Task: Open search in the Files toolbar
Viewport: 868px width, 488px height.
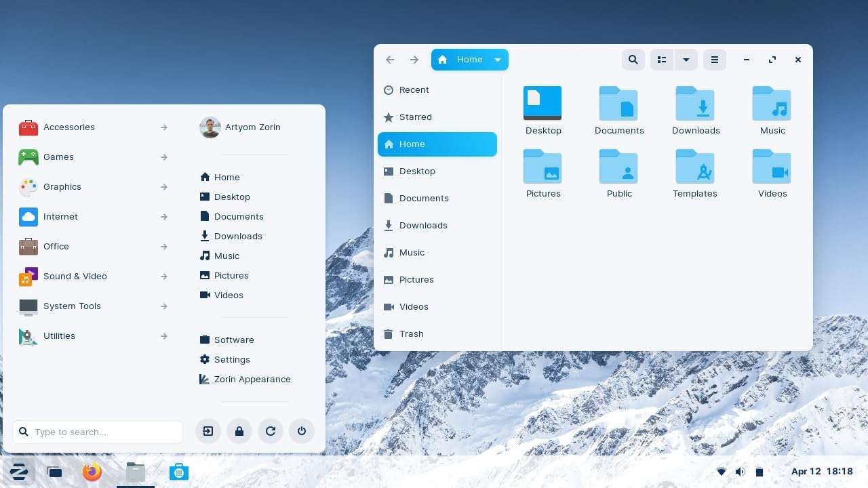Action: [x=633, y=60]
